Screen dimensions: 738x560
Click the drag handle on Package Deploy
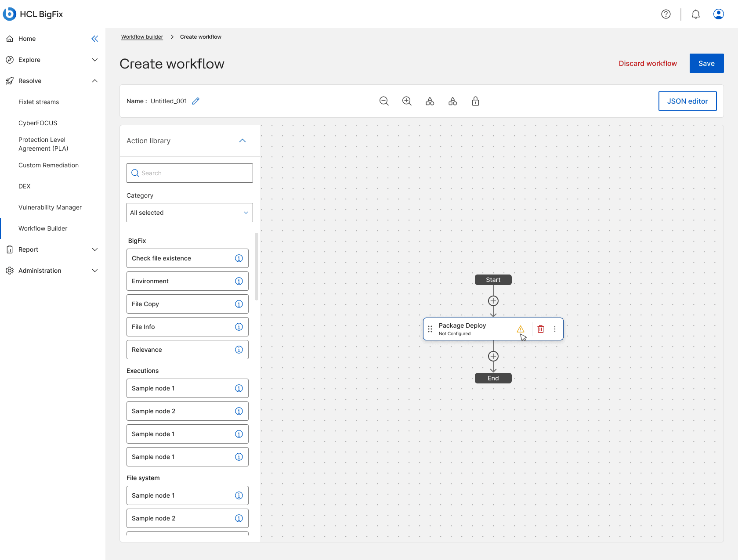pyautogui.click(x=430, y=329)
